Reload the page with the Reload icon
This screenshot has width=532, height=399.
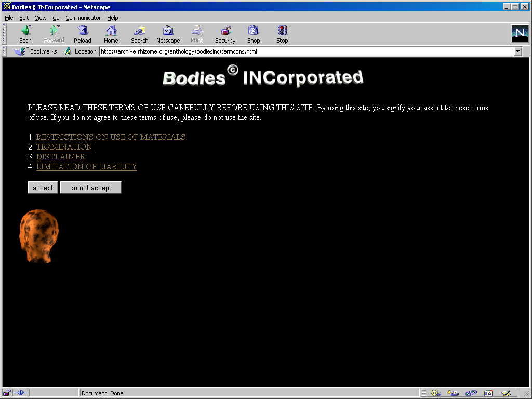click(x=83, y=31)
